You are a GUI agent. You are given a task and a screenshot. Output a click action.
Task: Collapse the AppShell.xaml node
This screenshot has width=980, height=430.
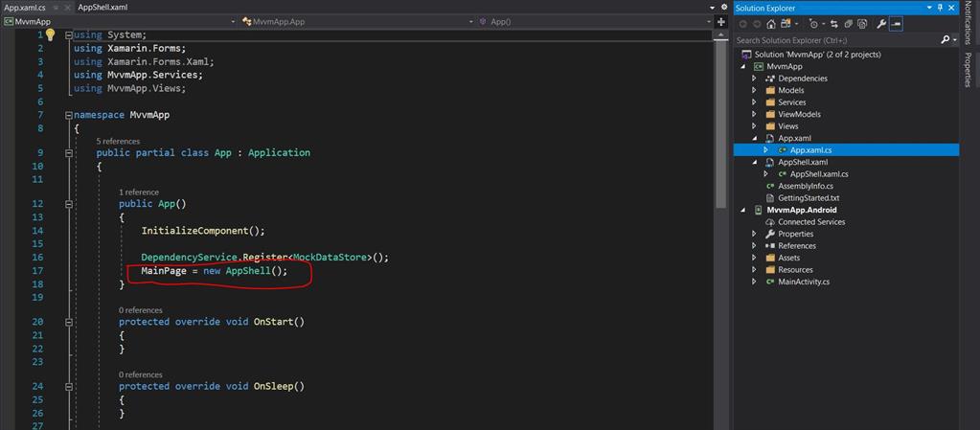tap(754, 162)
